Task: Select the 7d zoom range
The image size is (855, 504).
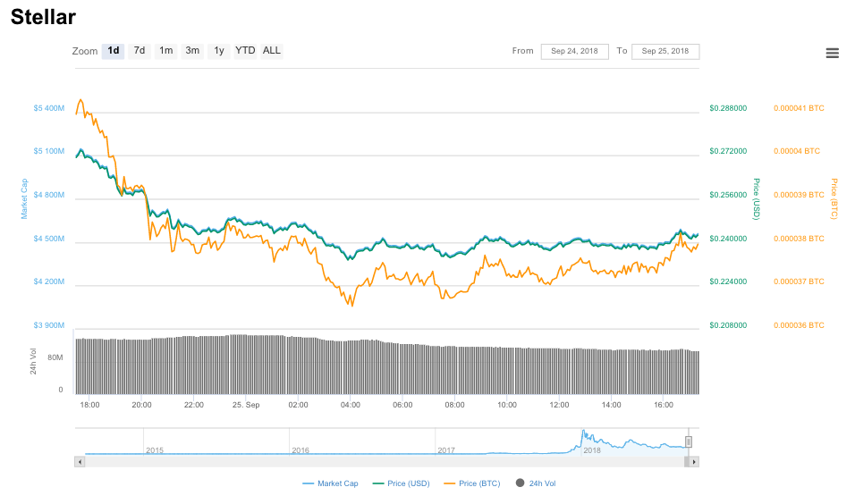Action: (140, 51)
